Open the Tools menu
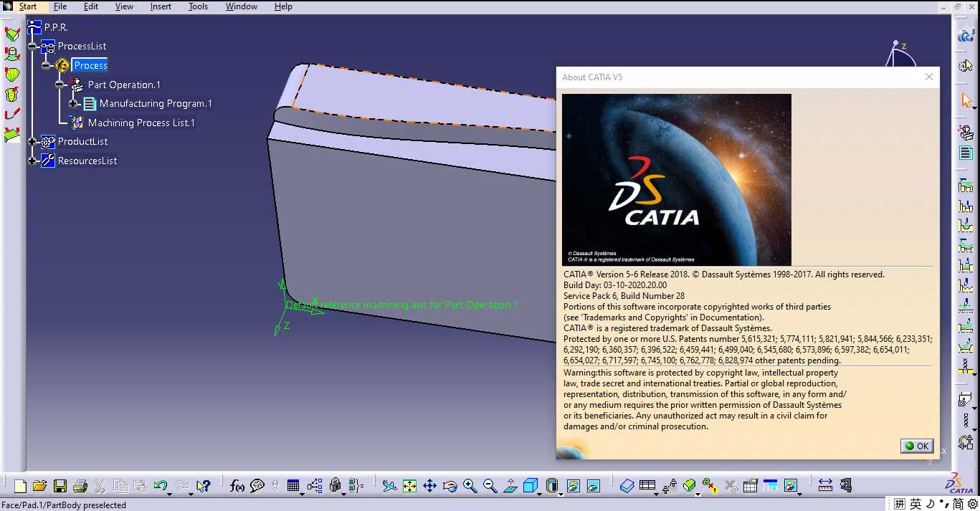 (x=198, y=6)
